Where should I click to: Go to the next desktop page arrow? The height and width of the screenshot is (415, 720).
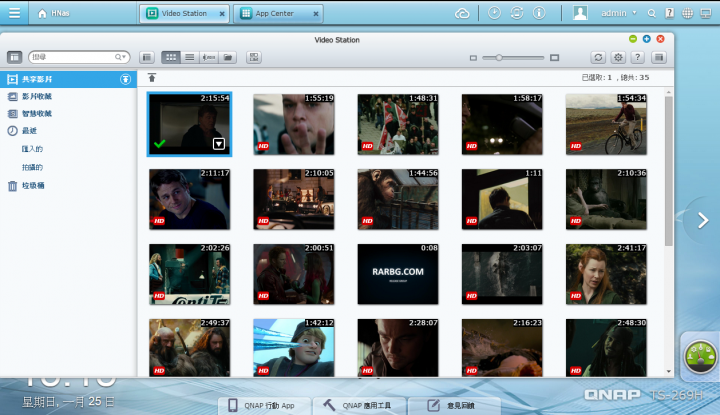click(703, 220)
